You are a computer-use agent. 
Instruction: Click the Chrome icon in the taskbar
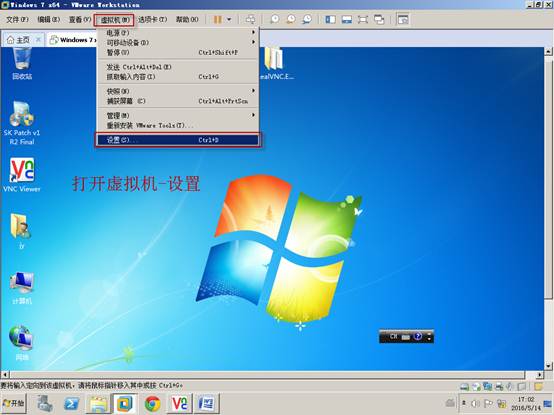(153, 403)
